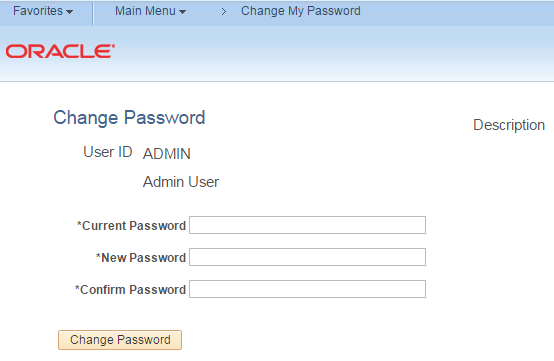Select the Confirm Password field

[307, 289]
